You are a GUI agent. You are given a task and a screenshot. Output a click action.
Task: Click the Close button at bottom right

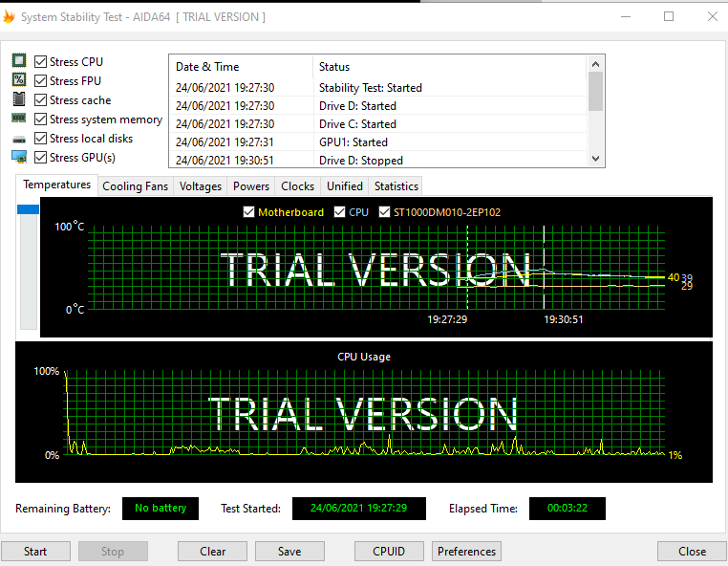[693, 551]
